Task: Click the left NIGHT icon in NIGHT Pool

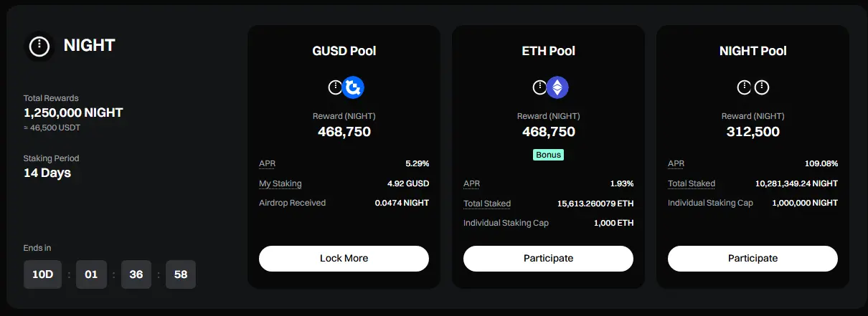Action: [x=745, y=87]
